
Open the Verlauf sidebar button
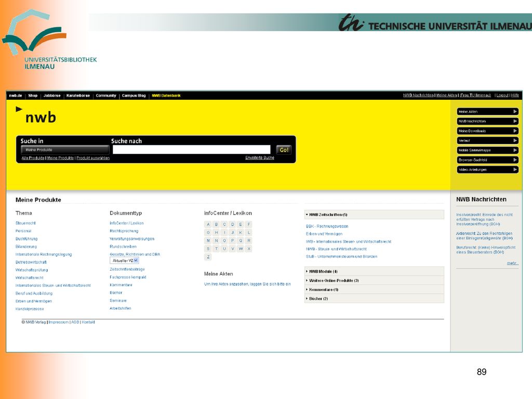point(487,140)
